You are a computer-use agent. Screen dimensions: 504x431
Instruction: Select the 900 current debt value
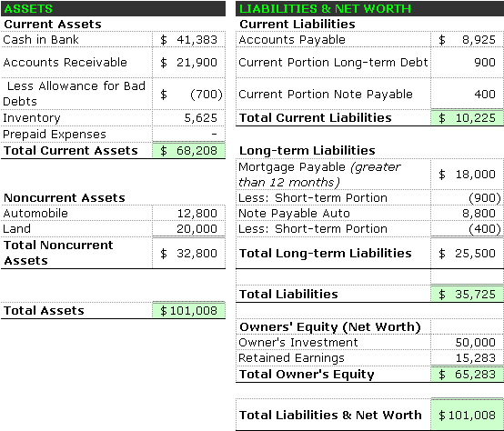coord(467,63)
